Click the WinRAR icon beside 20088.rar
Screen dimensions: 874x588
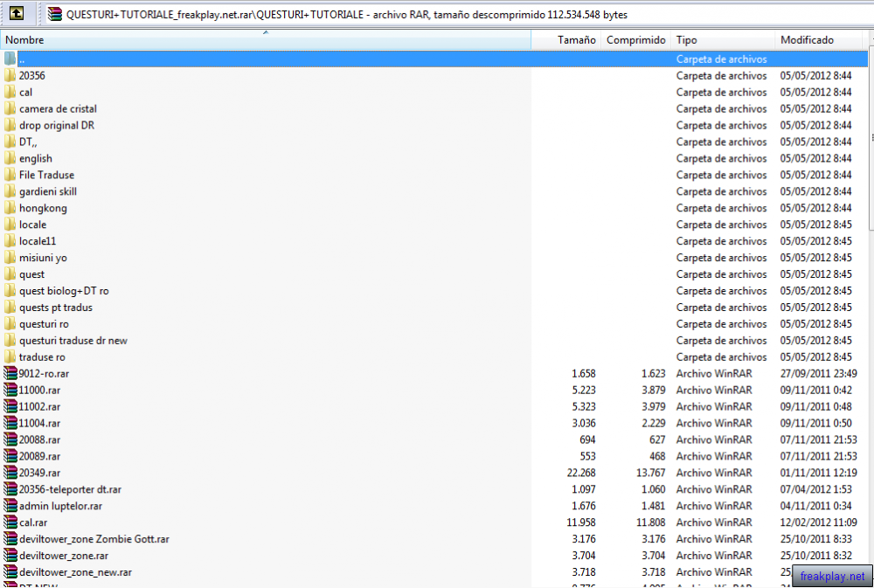[x=10, y=439]
